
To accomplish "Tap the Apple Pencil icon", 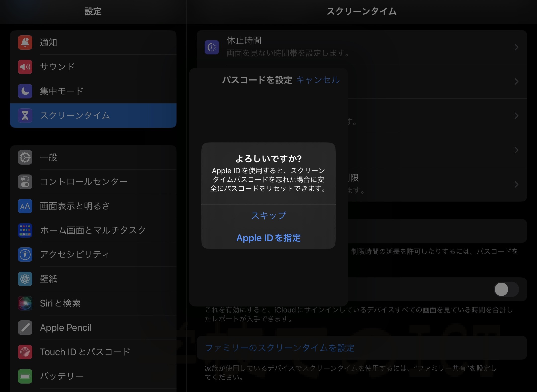I will (25, 328).
